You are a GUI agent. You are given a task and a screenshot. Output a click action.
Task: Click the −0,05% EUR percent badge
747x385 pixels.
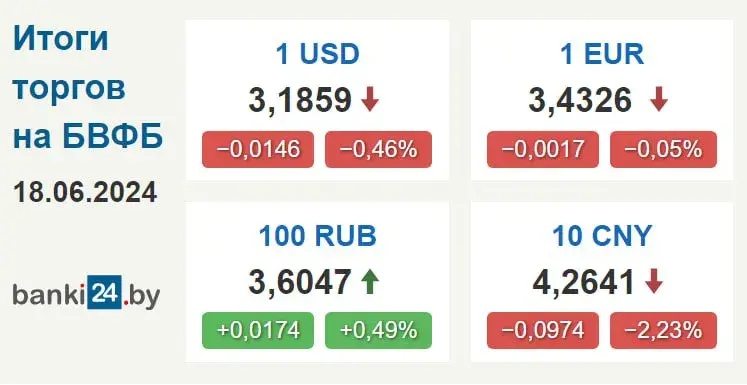663,150
